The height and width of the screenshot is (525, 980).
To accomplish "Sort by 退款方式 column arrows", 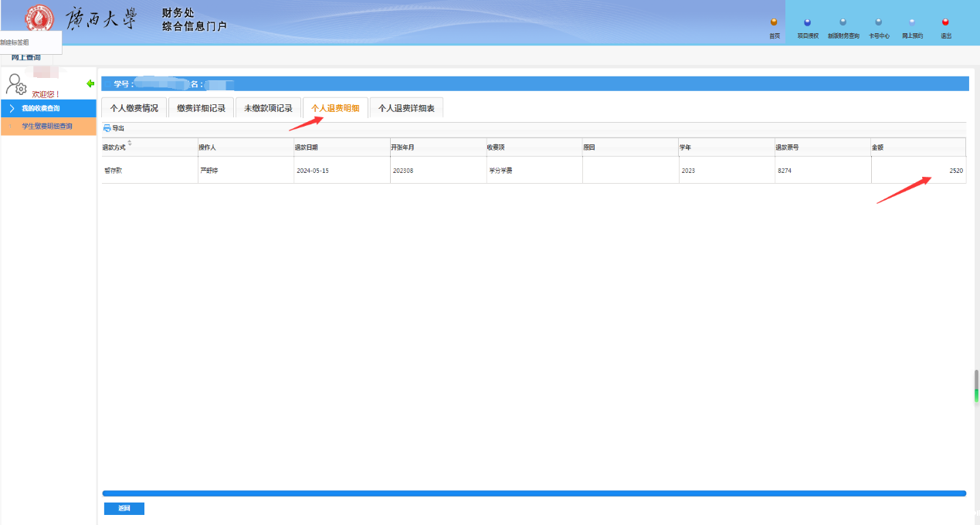I will (x=130, y=144).
